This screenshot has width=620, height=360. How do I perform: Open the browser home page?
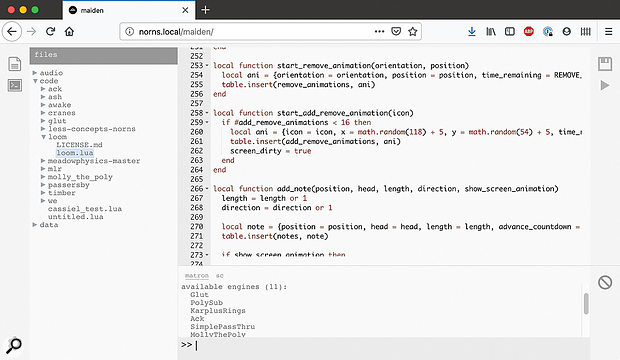pos(70,31)
